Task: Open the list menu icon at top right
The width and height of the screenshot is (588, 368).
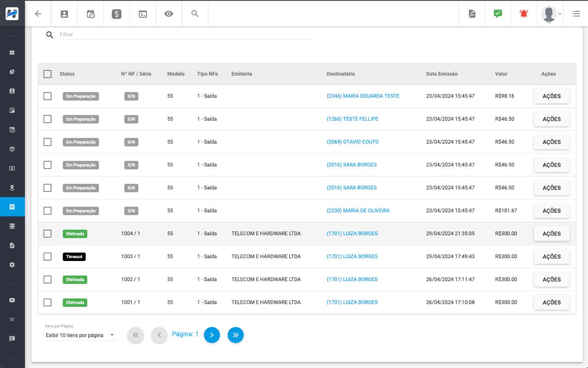Action: pyautogui.click(x=576, y=14)
